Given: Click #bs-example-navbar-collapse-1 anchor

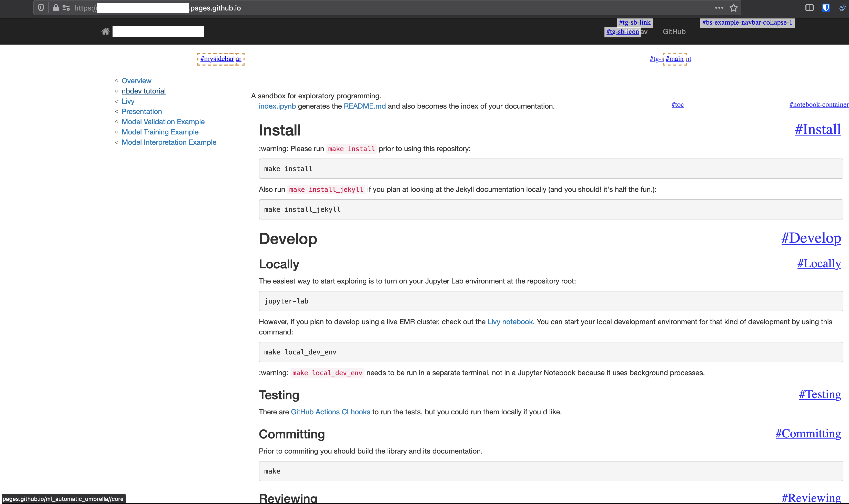Looking at the screenshot, I should coord(747,23).
